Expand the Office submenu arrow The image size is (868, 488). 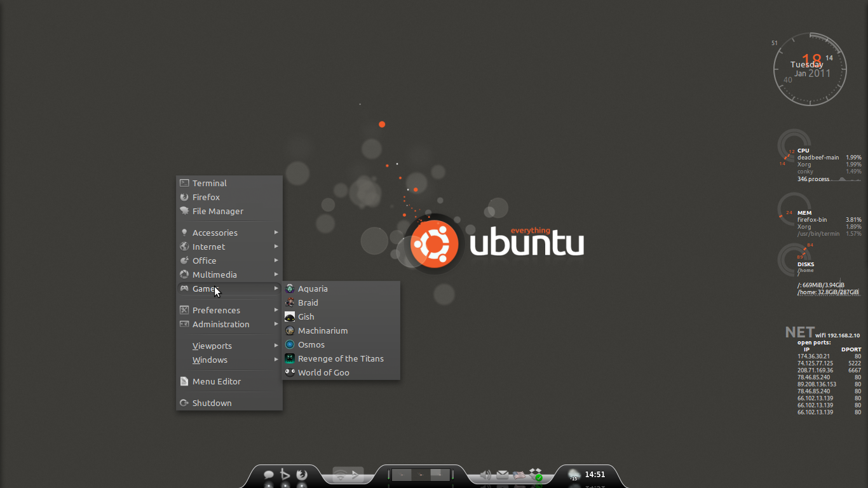coord(276,261)
